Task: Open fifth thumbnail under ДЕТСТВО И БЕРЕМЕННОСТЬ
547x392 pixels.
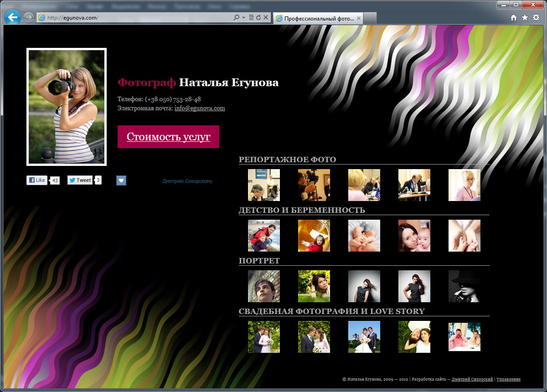Action: point(464,236)
